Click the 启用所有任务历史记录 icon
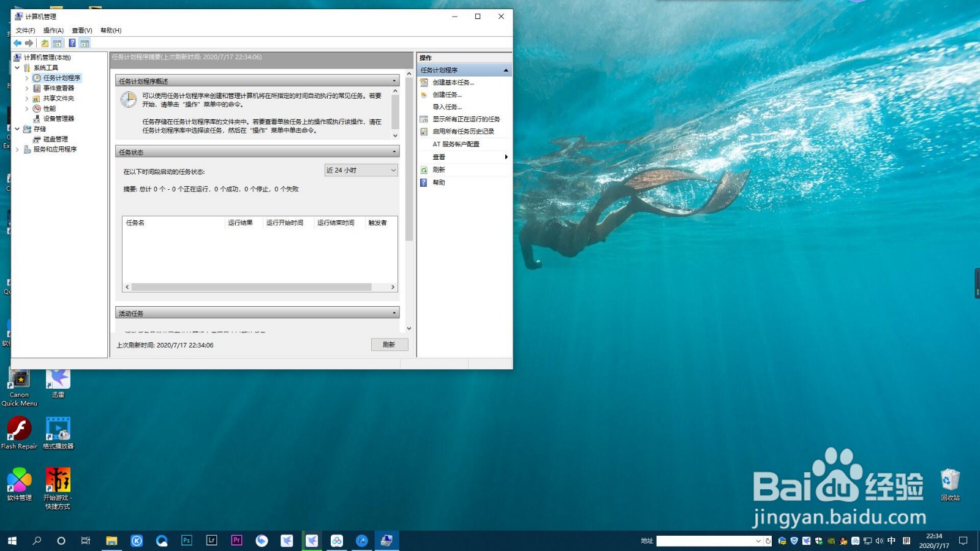Screen dimensions: 980x551 click(x=424, y=132)
